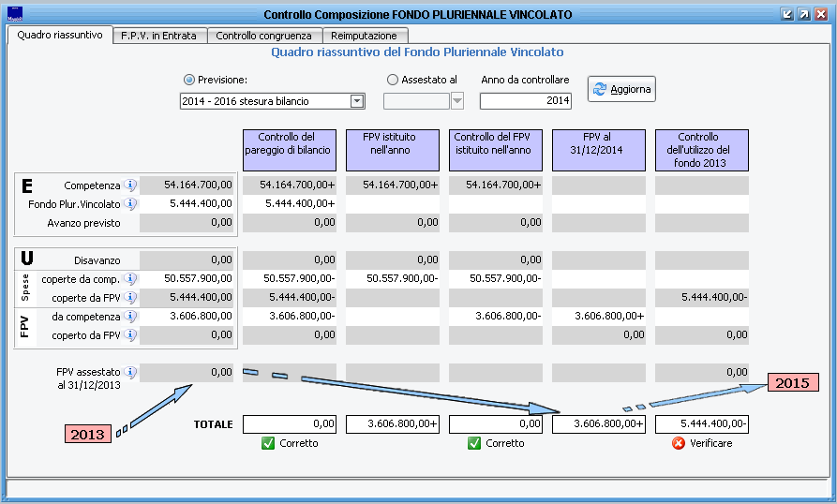Click the red Verificare error icon
Viewport: 837px width, 504px height.
[x=679, y=443]
